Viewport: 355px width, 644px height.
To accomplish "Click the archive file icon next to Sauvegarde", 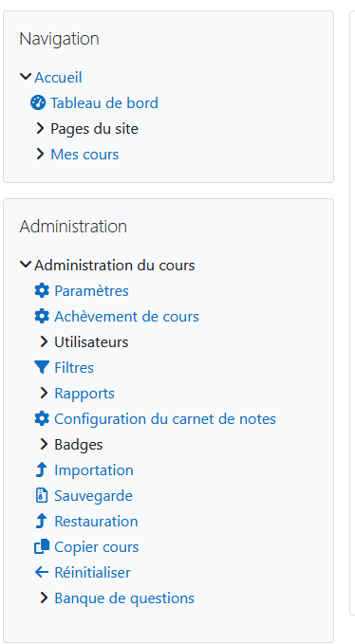I will [x=42, y=496].
